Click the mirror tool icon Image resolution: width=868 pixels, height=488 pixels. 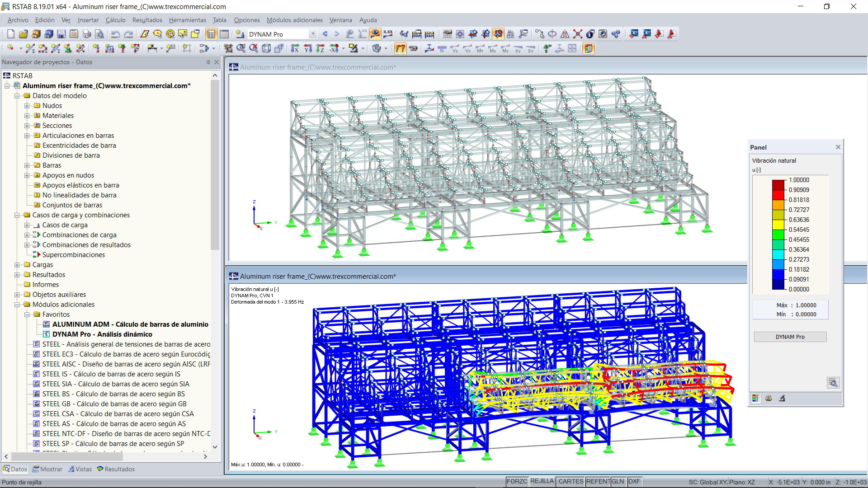click(x=565, y=34)
